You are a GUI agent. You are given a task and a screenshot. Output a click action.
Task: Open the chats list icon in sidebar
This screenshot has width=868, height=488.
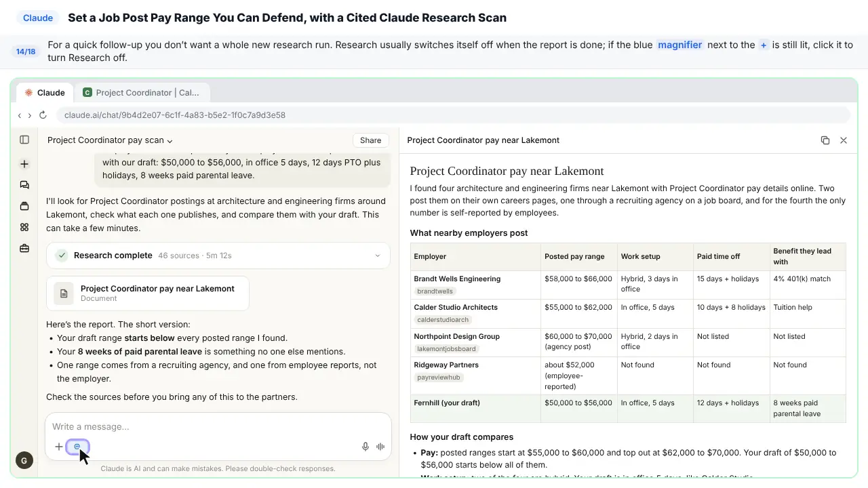[24, 185]
